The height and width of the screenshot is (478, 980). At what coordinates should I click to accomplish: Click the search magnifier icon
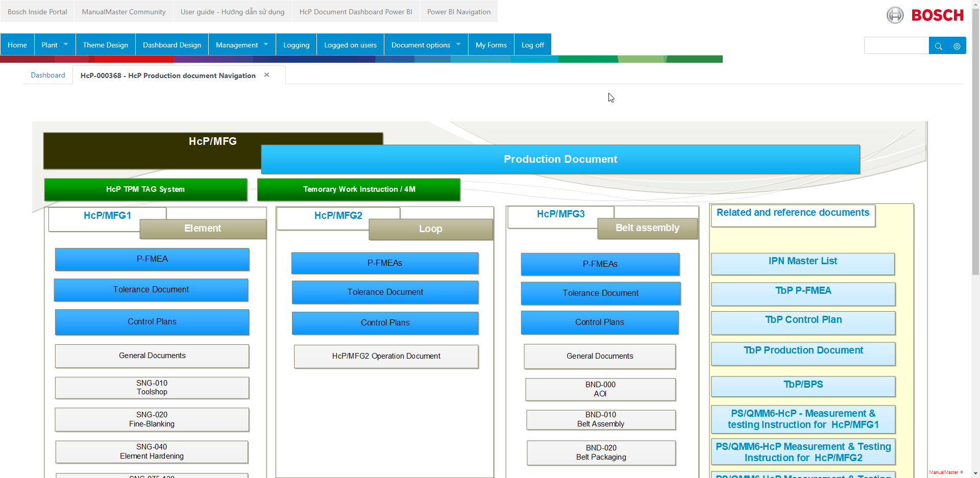938,46
